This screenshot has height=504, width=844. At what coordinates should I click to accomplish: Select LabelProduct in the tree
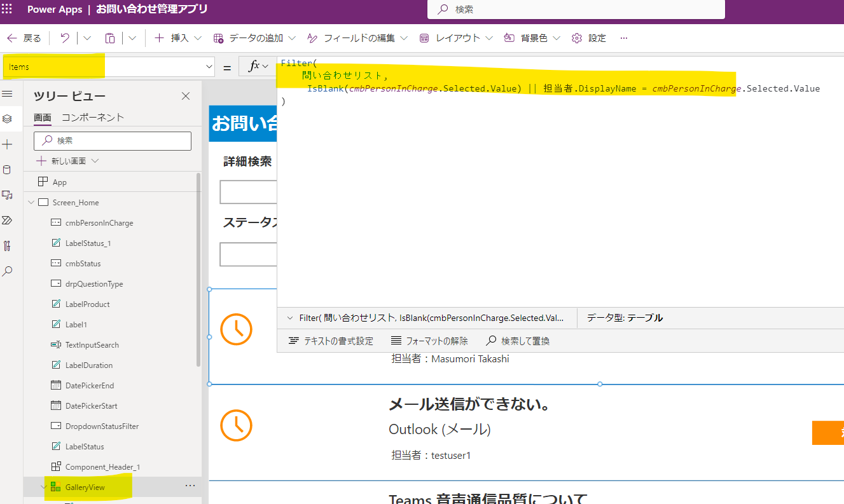tap(88, 304)
